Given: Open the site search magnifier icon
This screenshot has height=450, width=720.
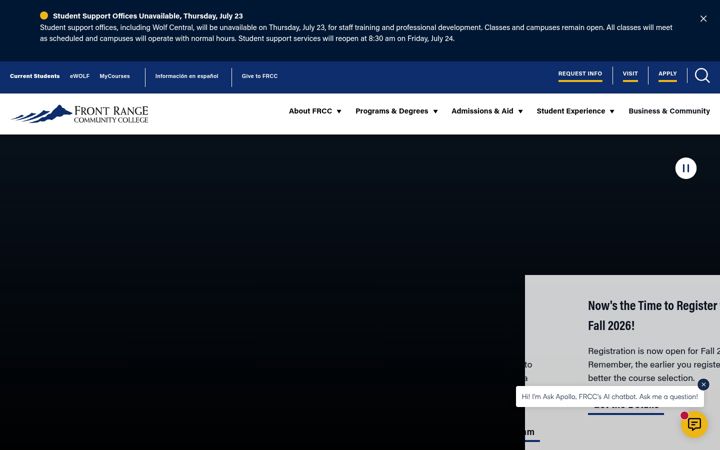Looking at the screenshot, I should tap(702, 75).
